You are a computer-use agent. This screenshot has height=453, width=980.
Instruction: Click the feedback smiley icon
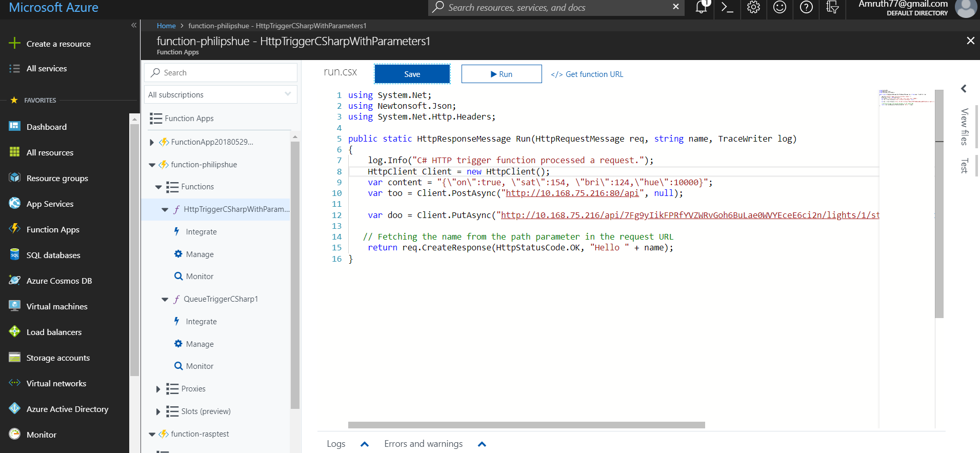coord(779,7)
